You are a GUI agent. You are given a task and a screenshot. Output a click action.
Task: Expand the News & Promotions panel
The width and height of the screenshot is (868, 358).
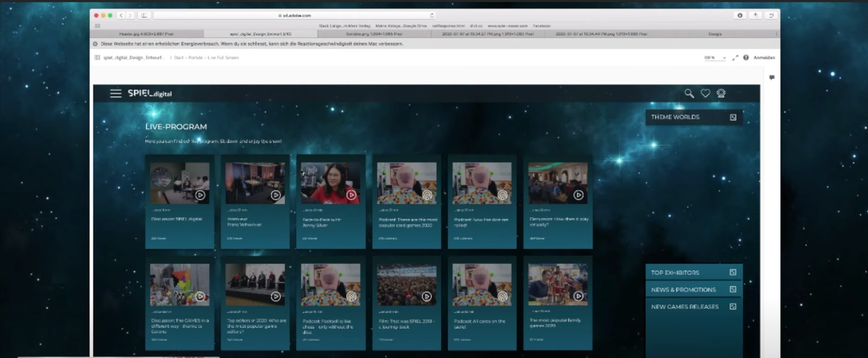(733, 289)
